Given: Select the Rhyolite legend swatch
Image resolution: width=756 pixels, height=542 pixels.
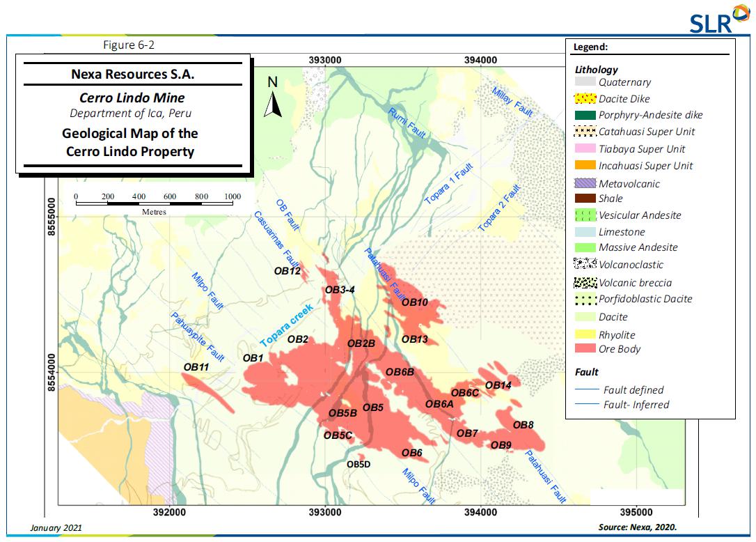Looking at the screenshot, I should pos(585,334).
